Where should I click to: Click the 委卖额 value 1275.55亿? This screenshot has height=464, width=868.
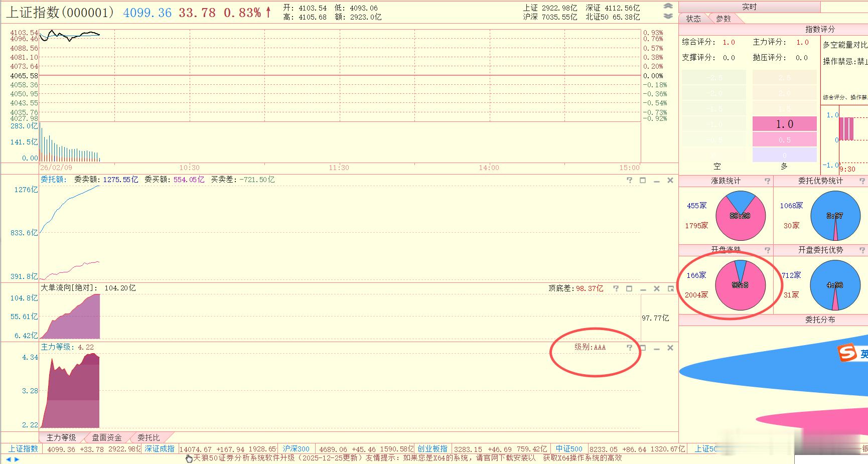120,180
